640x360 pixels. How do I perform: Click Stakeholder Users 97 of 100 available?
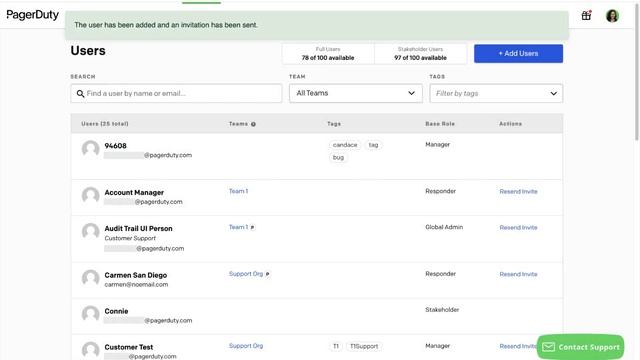[x=420, y=53]
